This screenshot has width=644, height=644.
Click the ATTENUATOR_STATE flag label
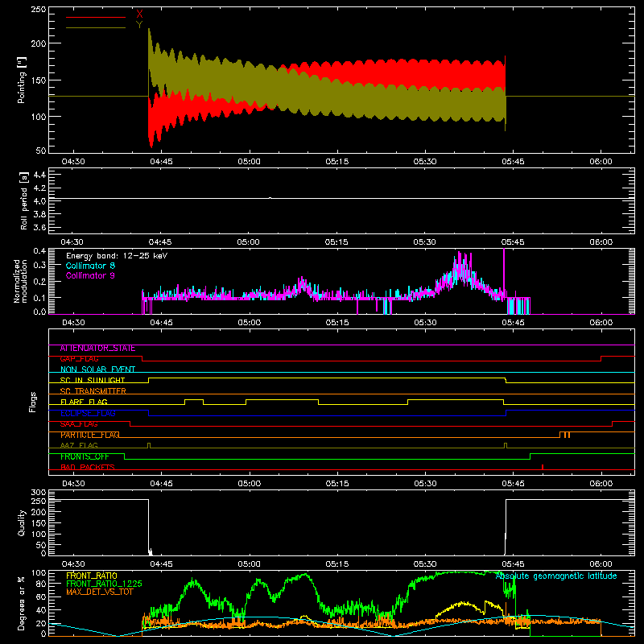click(97, 349)
